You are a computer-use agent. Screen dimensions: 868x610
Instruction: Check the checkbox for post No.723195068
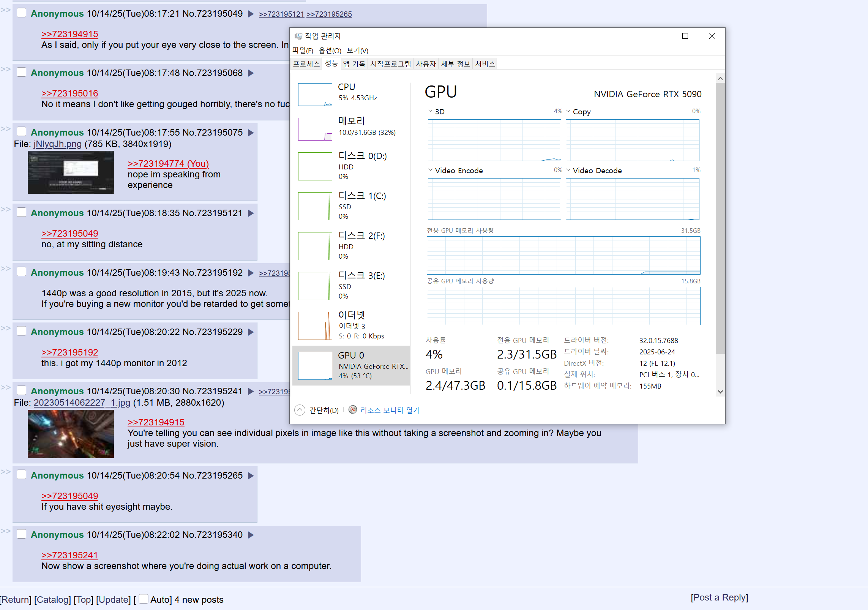(22, 72)
